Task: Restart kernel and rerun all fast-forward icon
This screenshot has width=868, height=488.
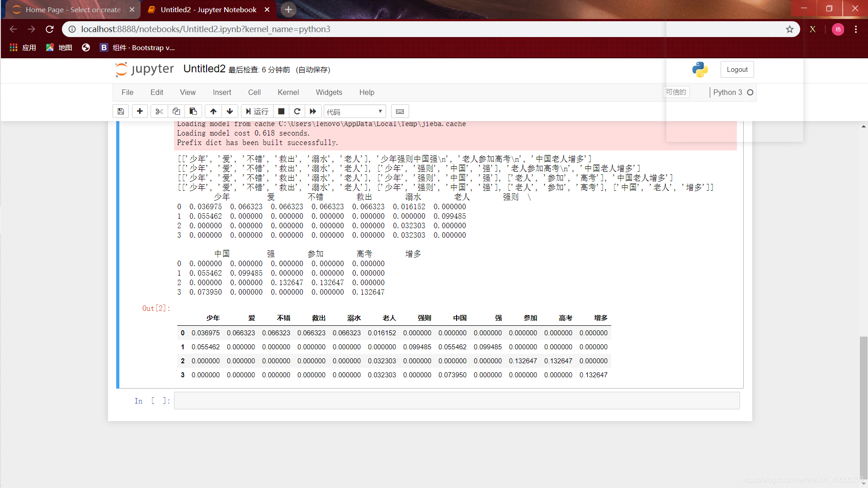Action: (x=313, y=111)
